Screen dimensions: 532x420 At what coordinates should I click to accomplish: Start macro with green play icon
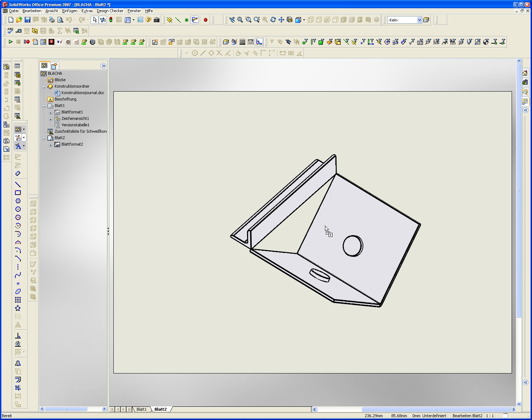coord(10,42)
